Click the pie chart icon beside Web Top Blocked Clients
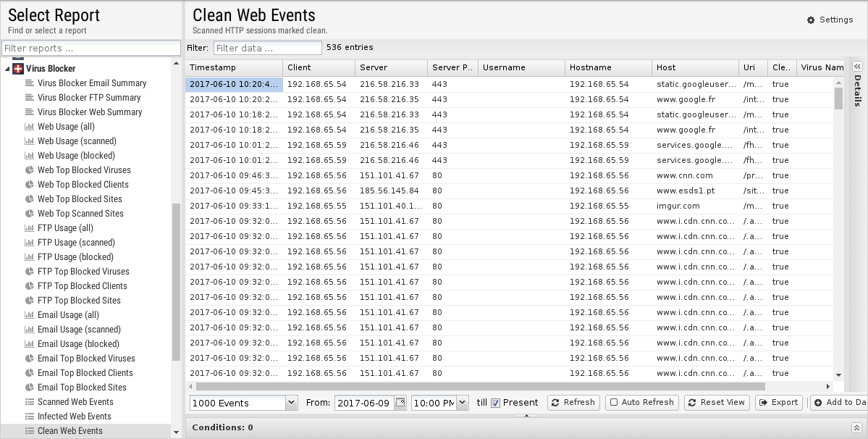 (x=30, y=184)
